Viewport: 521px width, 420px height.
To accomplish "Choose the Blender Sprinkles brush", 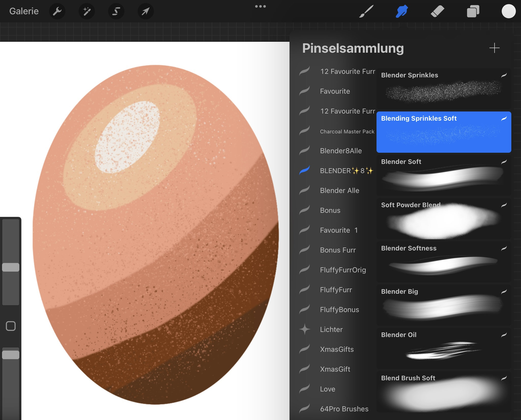I will [444, 89].
